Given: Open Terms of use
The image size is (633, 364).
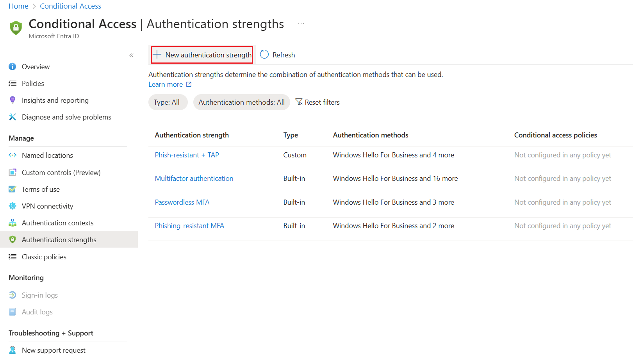Looking at the screenshot, I should [x=41, y=189].
